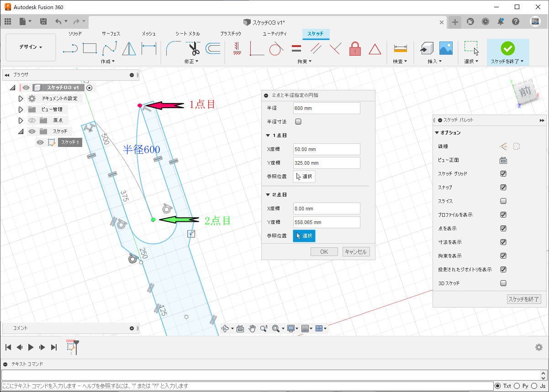
Task: Click the Insert Image icon
Action: [445, 48]
